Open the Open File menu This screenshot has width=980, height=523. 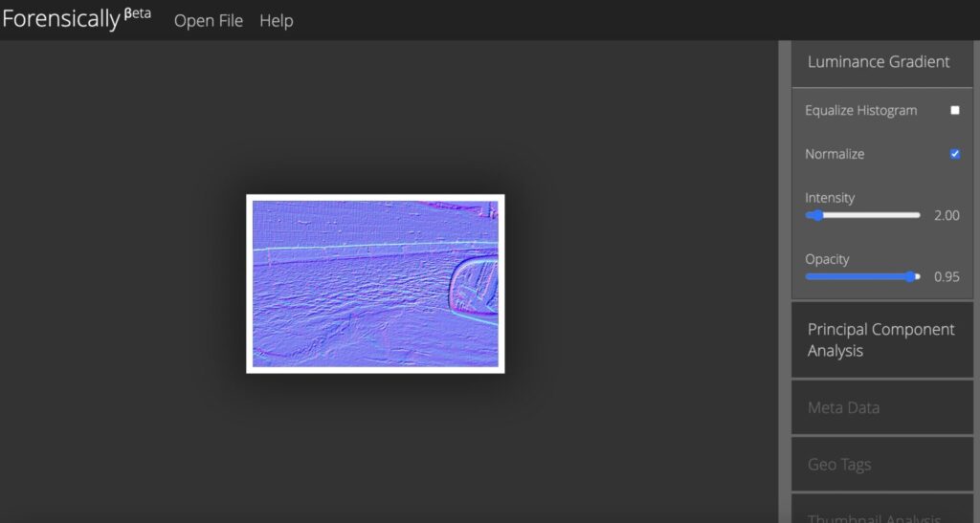[x=209, y=21]
